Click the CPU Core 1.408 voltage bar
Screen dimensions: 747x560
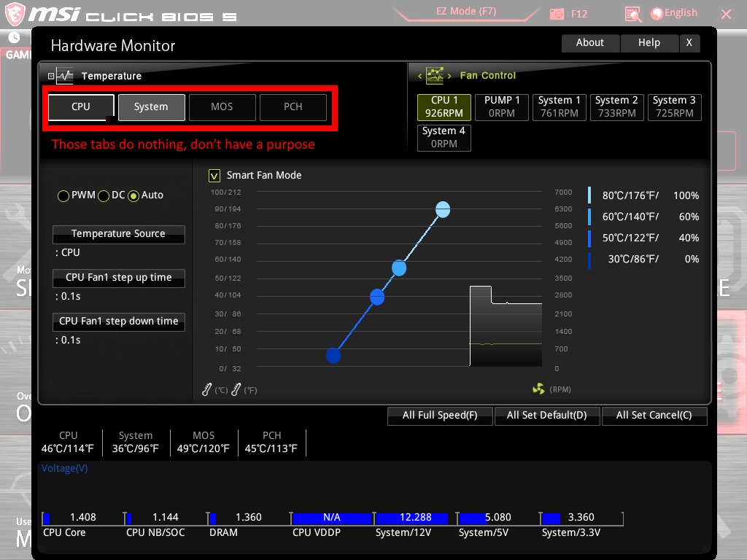tap(83, 518)
